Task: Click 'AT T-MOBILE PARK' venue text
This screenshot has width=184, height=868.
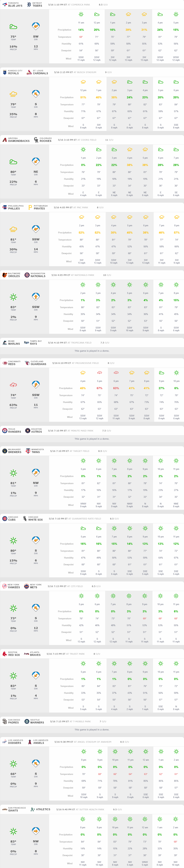Action: click(80, 721)
